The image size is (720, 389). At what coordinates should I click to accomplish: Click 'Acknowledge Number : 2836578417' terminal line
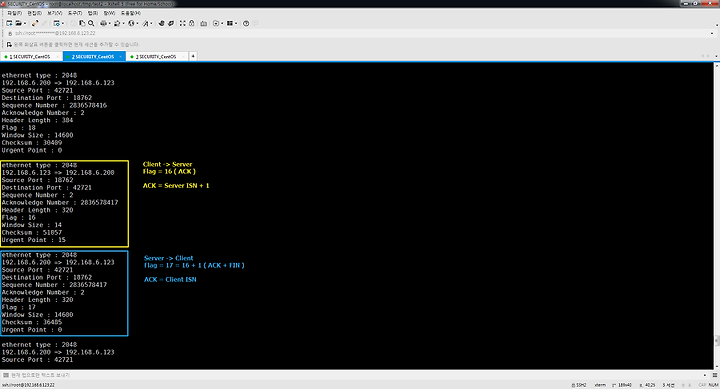pos(60,203)
